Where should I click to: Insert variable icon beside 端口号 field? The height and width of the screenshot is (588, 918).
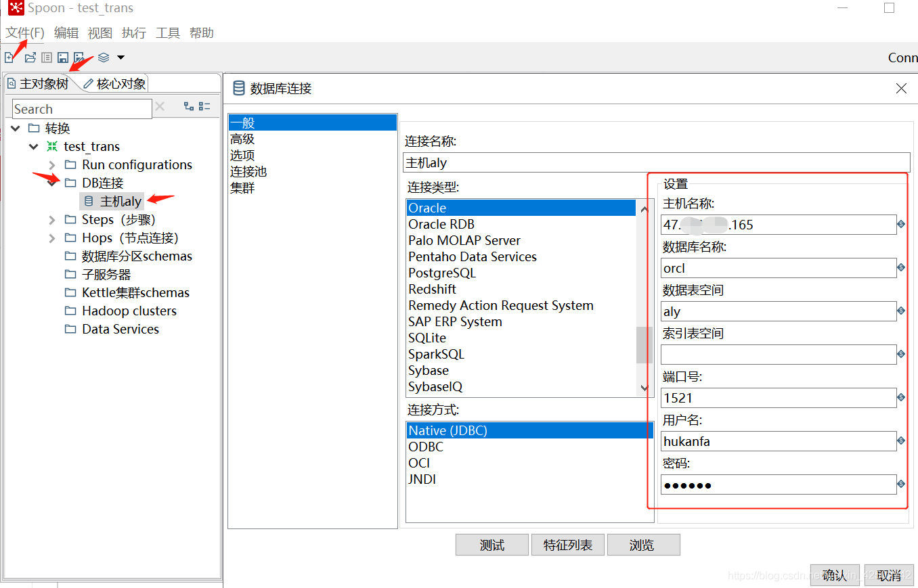click(901, 397)
